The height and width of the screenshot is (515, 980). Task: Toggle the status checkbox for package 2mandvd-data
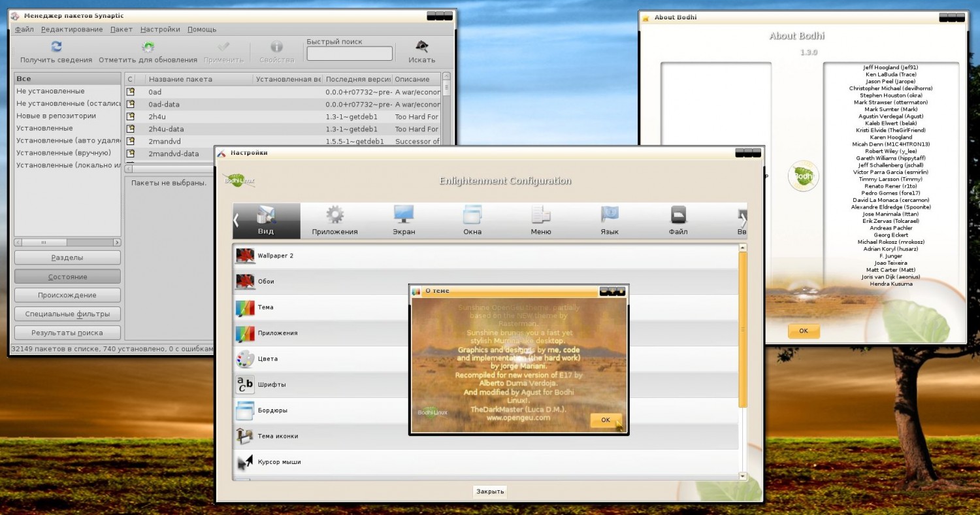(x=131, y=154)
